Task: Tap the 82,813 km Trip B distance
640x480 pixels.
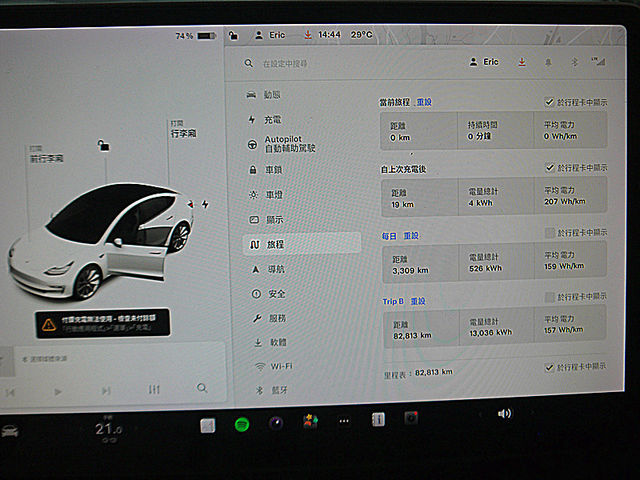Action: point(412,336)
